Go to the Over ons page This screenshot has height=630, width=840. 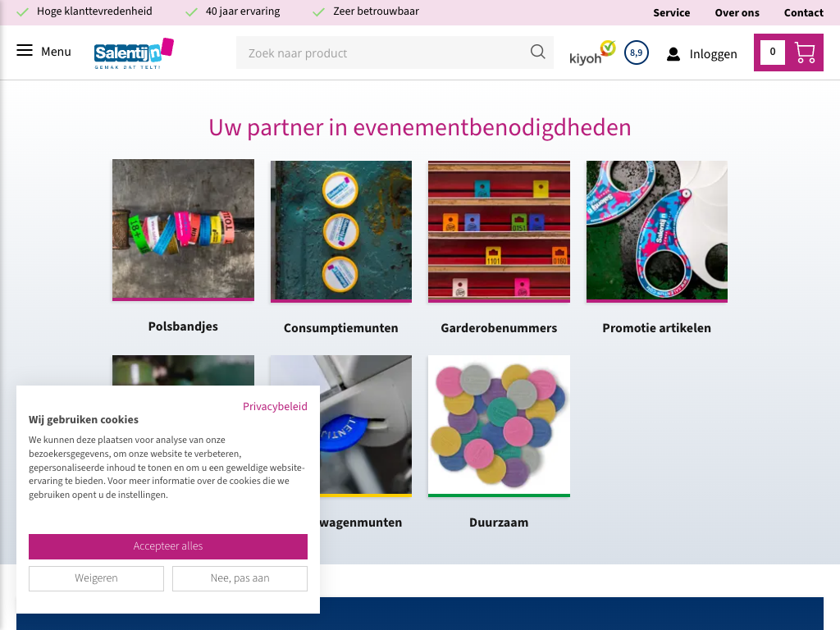[x=737, y=12]
